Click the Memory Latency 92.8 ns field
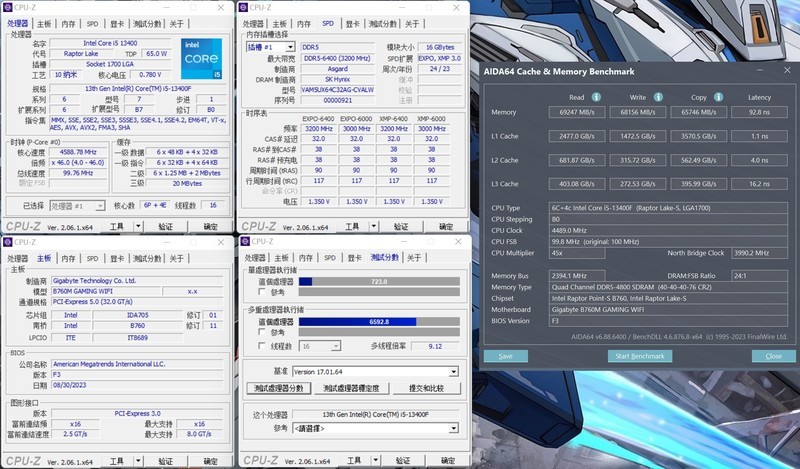The image size is (800, 469). 759,112
